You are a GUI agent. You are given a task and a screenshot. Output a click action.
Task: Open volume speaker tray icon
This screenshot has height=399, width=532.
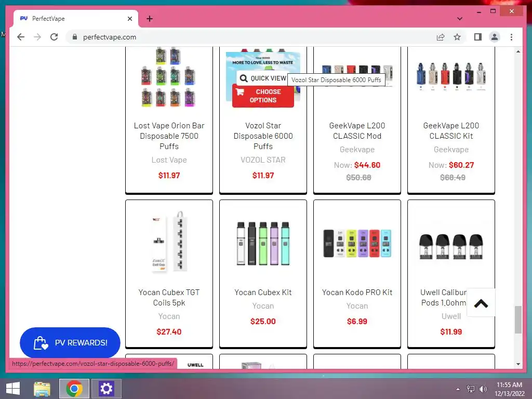(483, 389)
